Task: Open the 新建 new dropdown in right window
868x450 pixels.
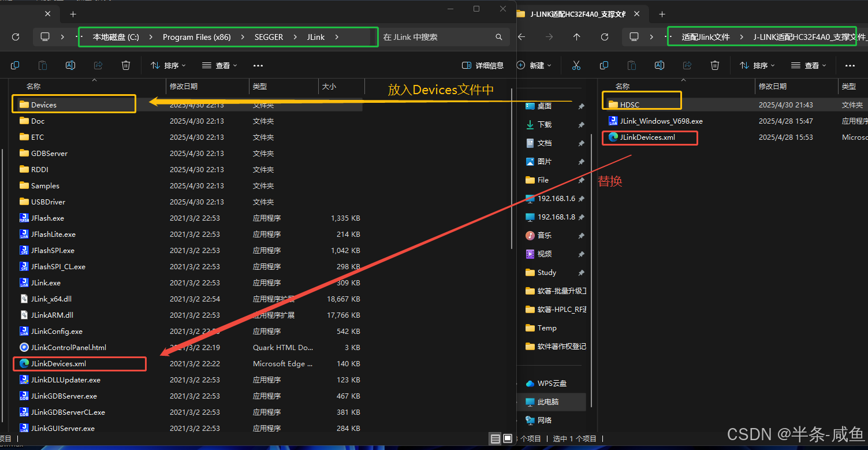Action: coord(535,66)
